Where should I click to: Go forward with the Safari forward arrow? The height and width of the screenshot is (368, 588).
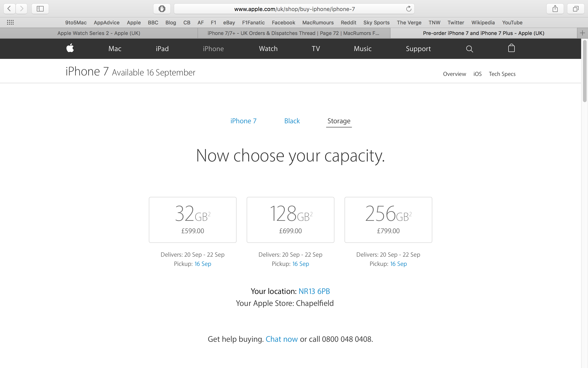tap(22, 9)
